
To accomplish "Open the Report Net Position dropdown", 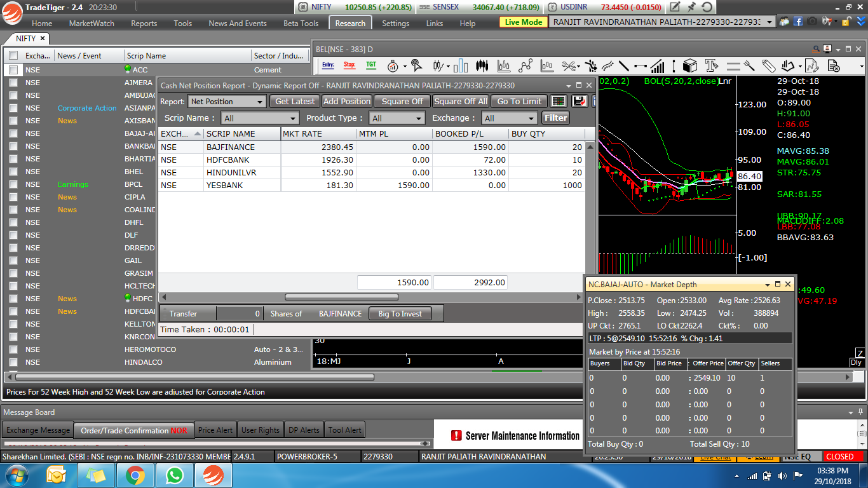I will [x=227, y=102].
